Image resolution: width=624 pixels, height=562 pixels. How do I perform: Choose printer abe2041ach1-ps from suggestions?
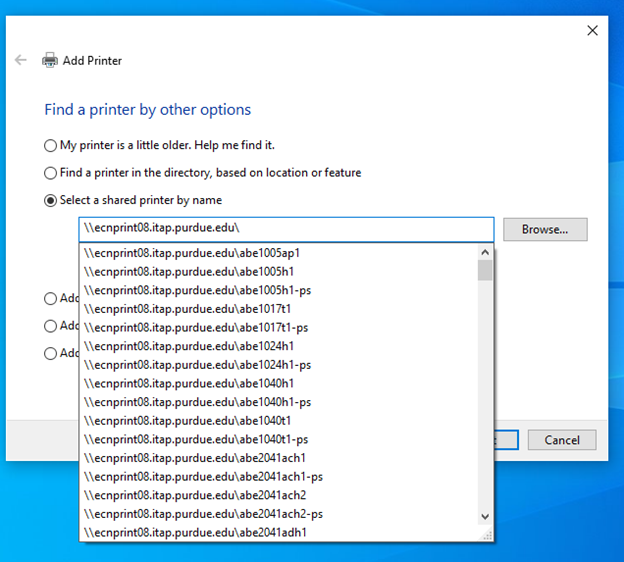tap(279, 477)
